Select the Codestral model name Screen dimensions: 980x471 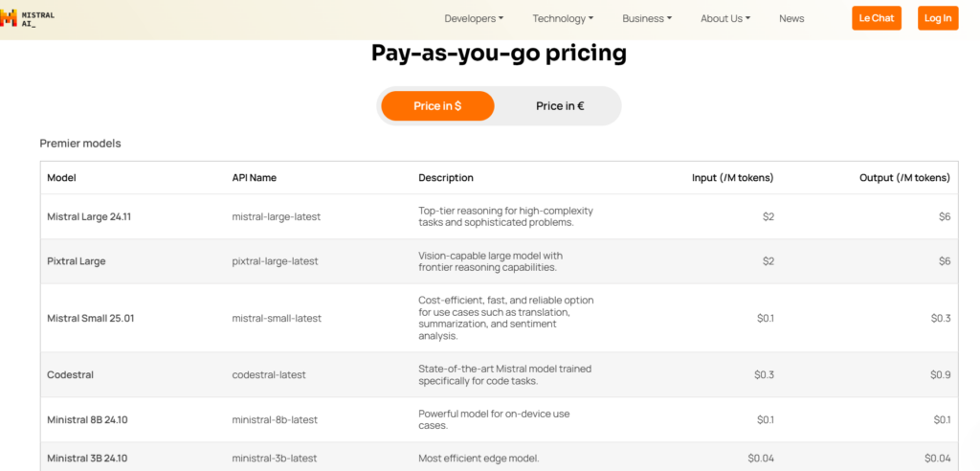click(70, 374)
